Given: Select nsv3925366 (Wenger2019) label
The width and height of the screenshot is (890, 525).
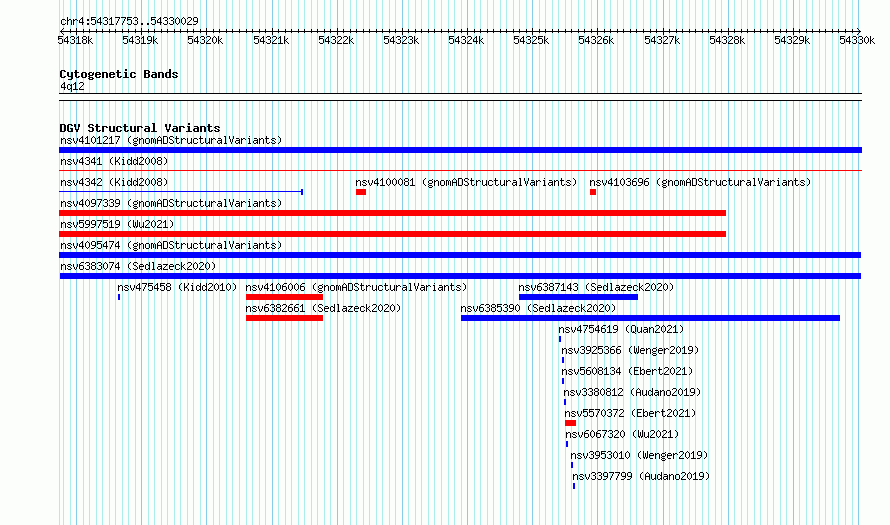Looking at the screenshot, I should click(630, 350).
